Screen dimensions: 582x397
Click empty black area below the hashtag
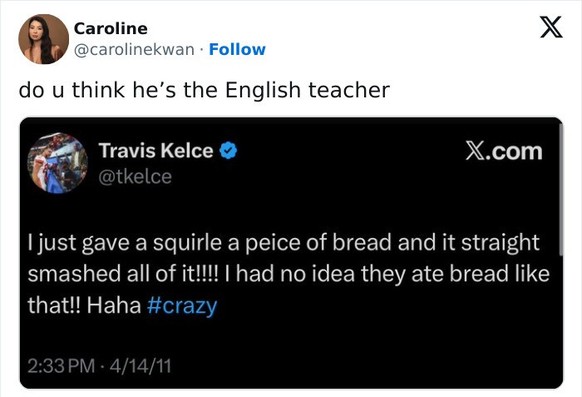point(291,337)
